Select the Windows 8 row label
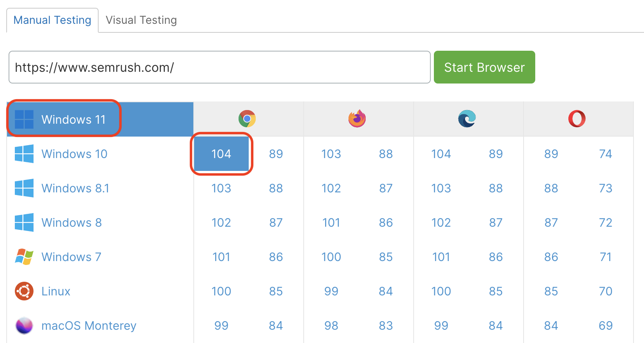This screenshot has height=343, width=644. (x=71, y=222)
